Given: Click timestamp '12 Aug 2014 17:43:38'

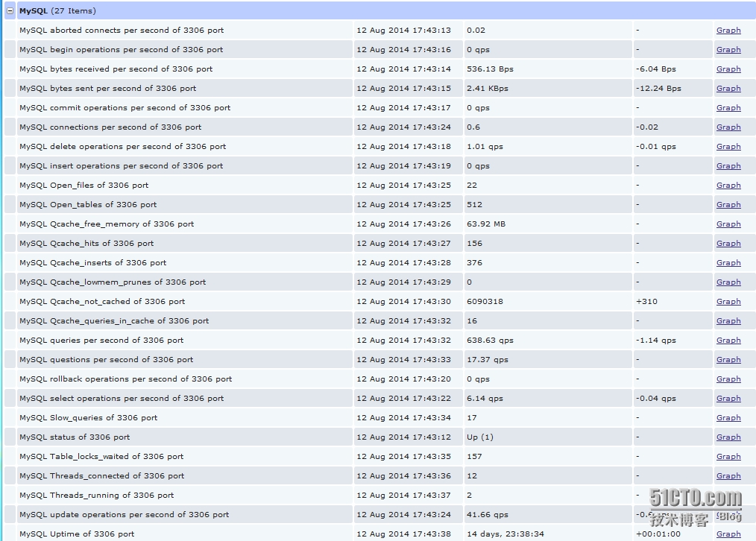Looking at the screenshot, I should [403, 534].
